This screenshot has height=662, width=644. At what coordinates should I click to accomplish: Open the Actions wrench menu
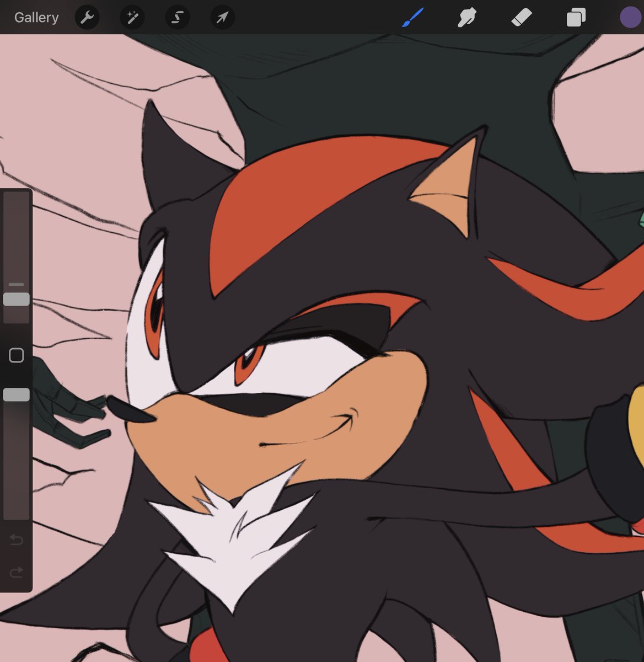(87, 18)
